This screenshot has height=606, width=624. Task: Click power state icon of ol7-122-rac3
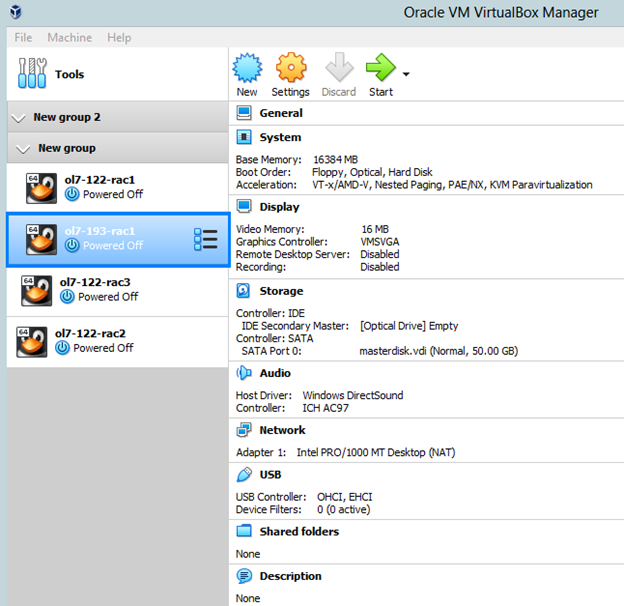point(67,297)
